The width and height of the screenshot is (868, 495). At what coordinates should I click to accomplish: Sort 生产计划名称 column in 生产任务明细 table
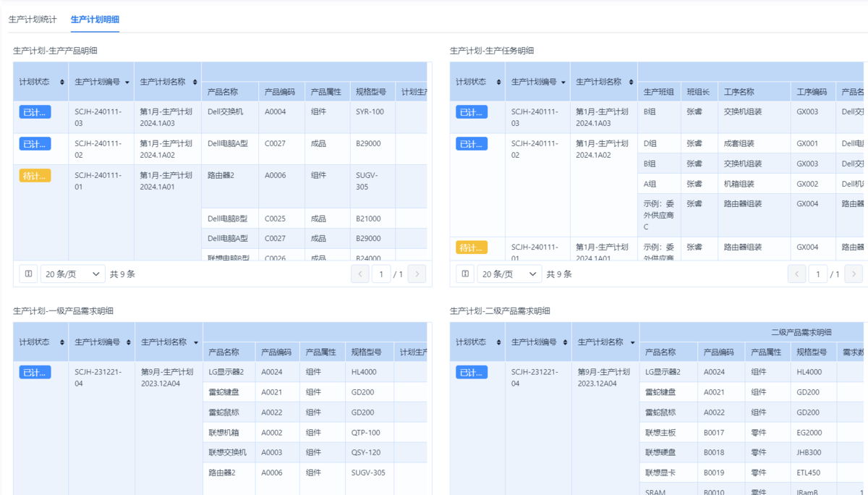(631, 82)
